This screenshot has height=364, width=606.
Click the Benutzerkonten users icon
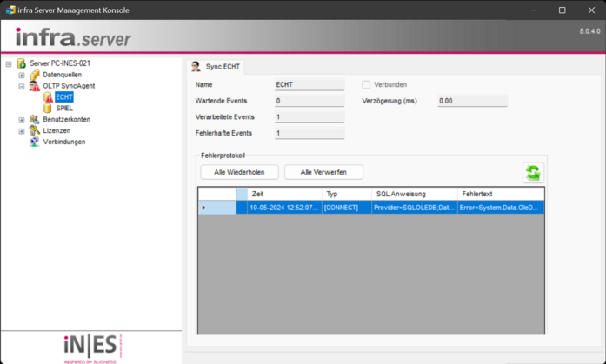(35, 120)
